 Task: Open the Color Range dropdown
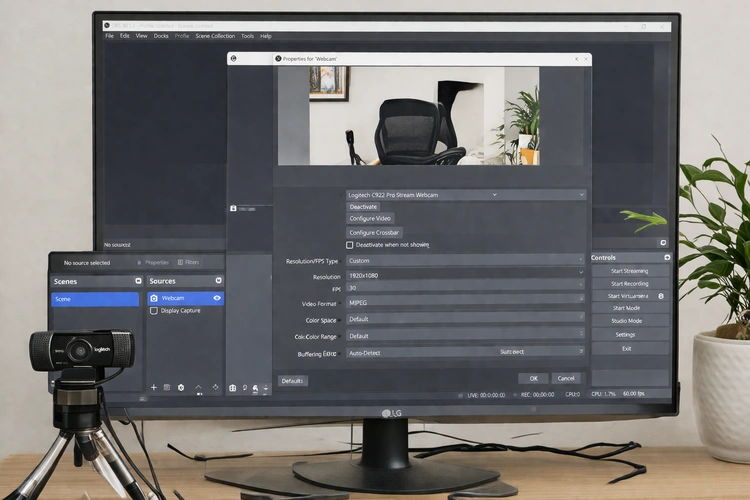465,335
